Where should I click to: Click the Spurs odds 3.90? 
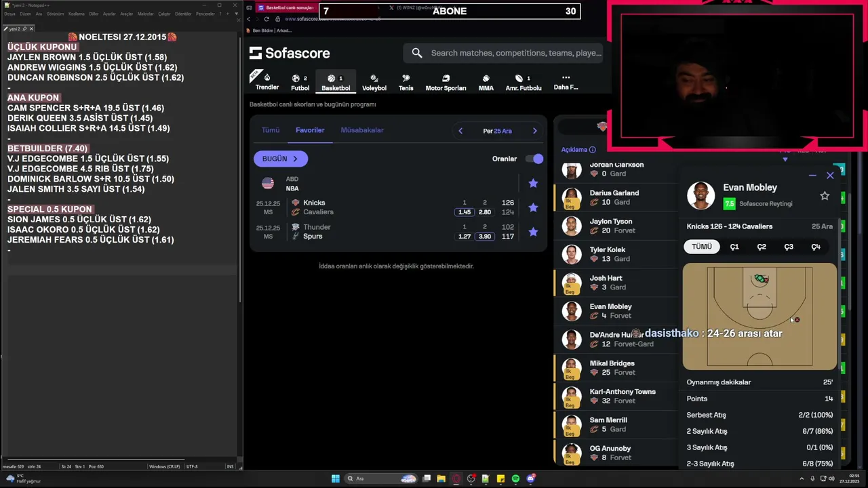tap(485, 237)
